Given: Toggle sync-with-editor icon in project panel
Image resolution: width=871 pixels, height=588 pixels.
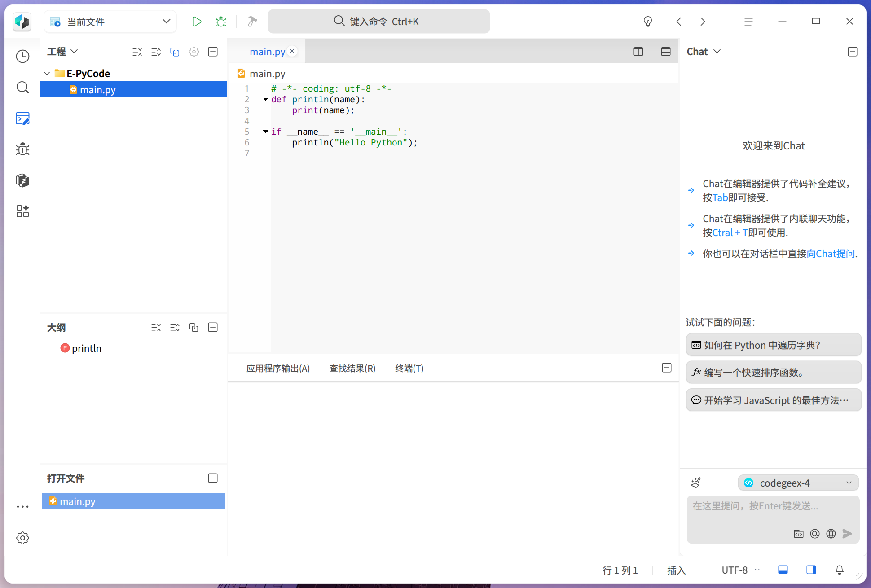Looking at the screenshot, I should (175, 52).
